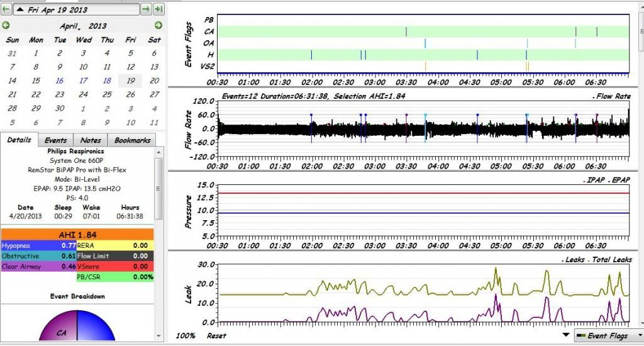Click the Hypopnea 0.77 row
This screenshot has height=346, width=644.
pos(38,245)
